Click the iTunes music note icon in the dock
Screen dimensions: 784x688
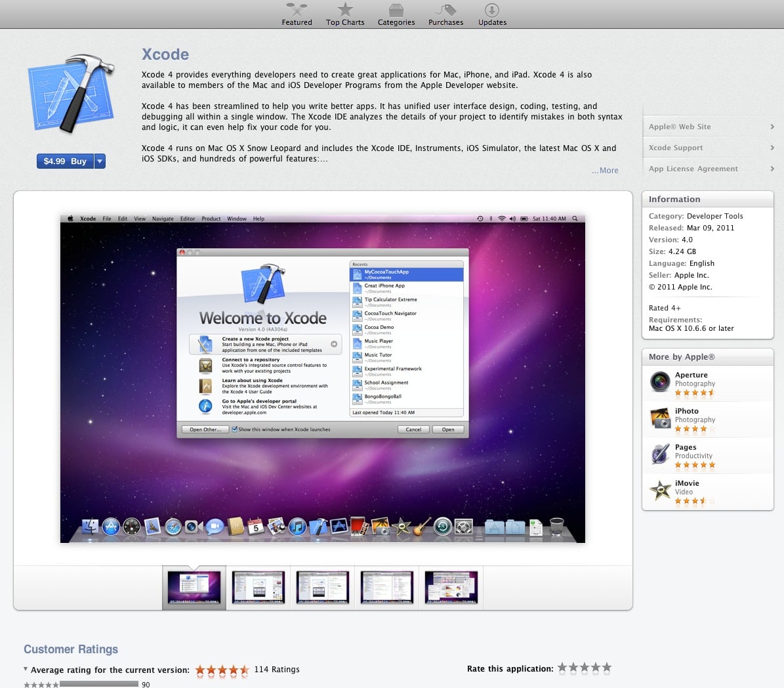pos(297,527)
